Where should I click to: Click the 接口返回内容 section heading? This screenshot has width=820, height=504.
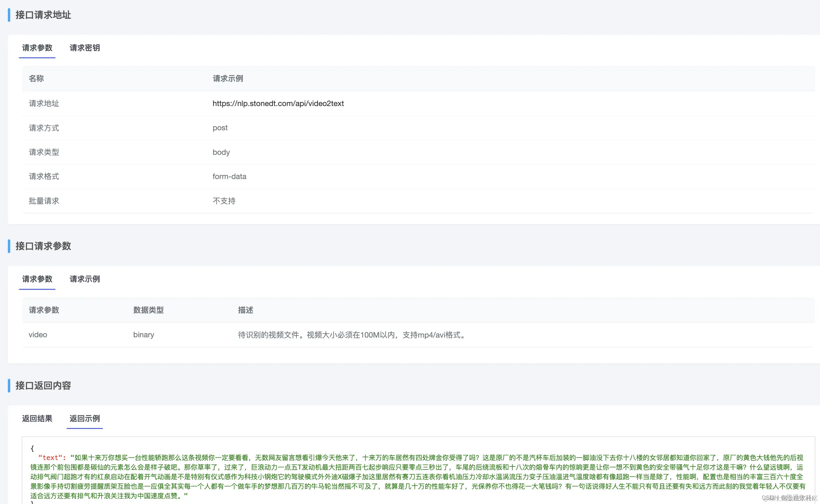(x=43, y=385)
